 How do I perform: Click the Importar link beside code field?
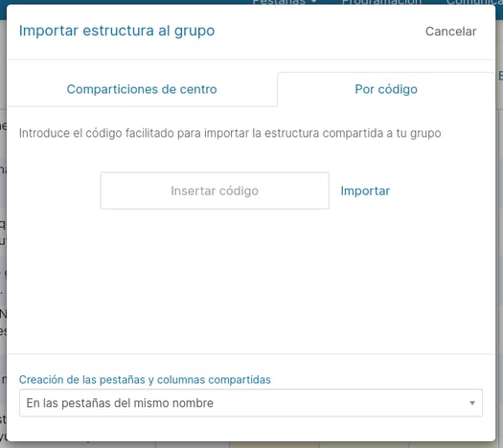point(365,190)
